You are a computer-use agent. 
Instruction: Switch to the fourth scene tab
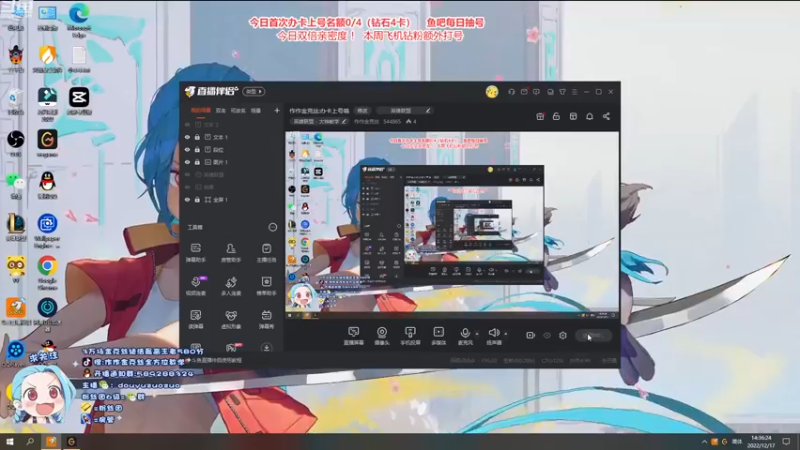pos(256,110)
